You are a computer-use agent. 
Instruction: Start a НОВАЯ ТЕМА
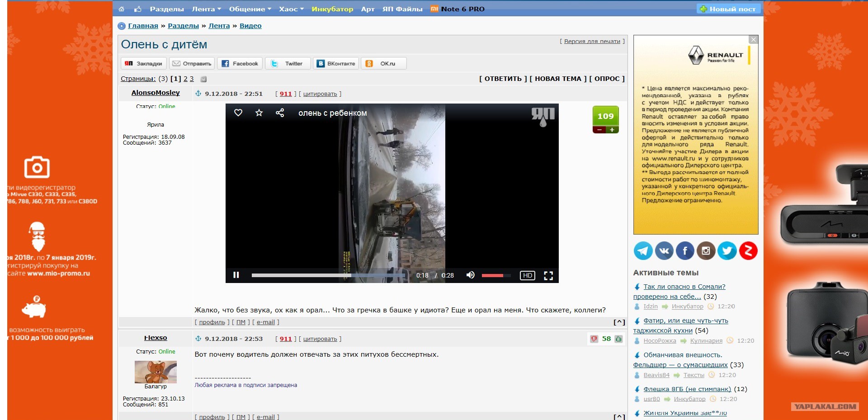point(558,79)
